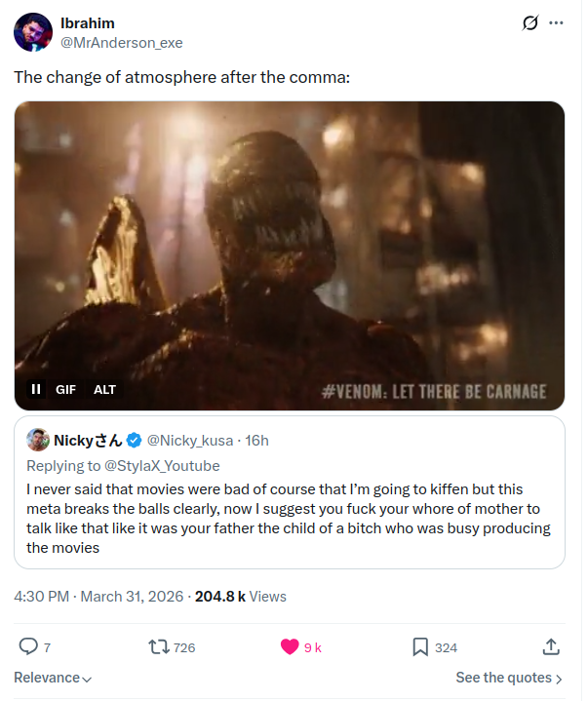Expand the Relevance sort dropdown
This screenshot has height=701, width=588.
point(53,678)
